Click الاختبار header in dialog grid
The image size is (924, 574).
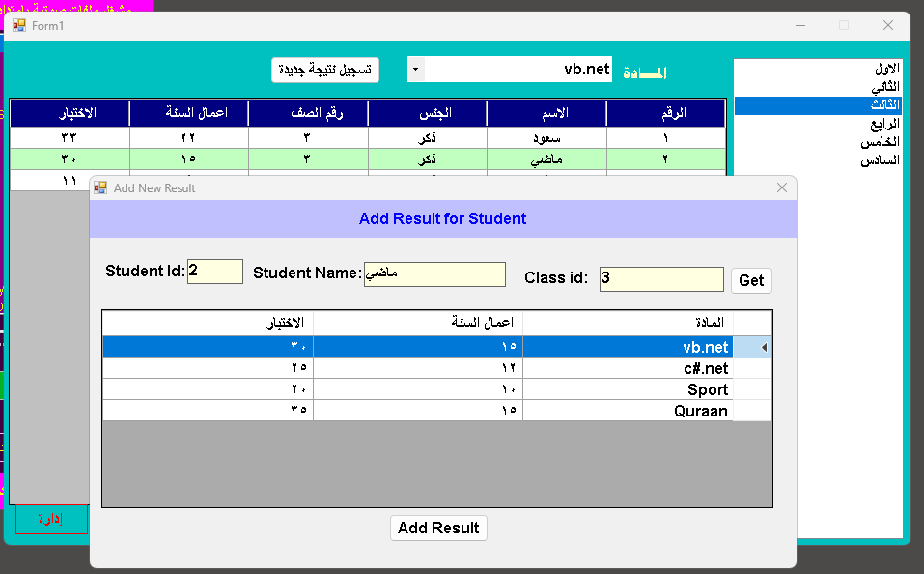[x=208, y=323]
